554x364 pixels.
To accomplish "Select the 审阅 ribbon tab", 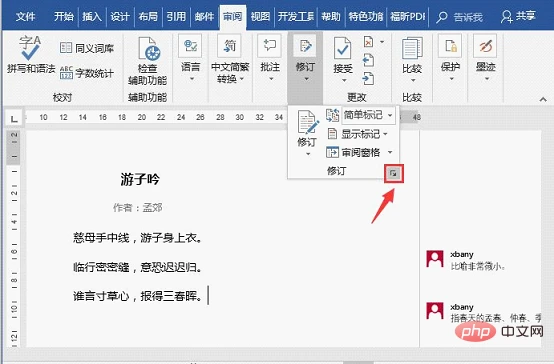I will coord(232,16).
